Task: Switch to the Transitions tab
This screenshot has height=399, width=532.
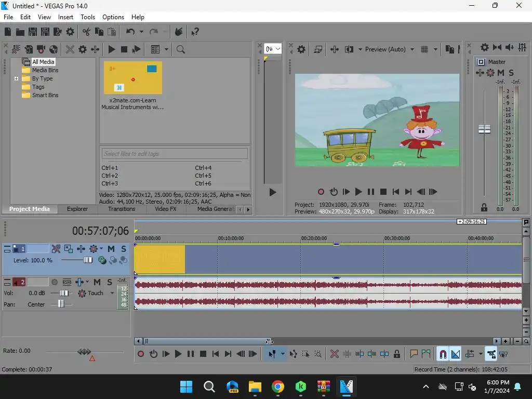Action: click(x=122, y=209)
